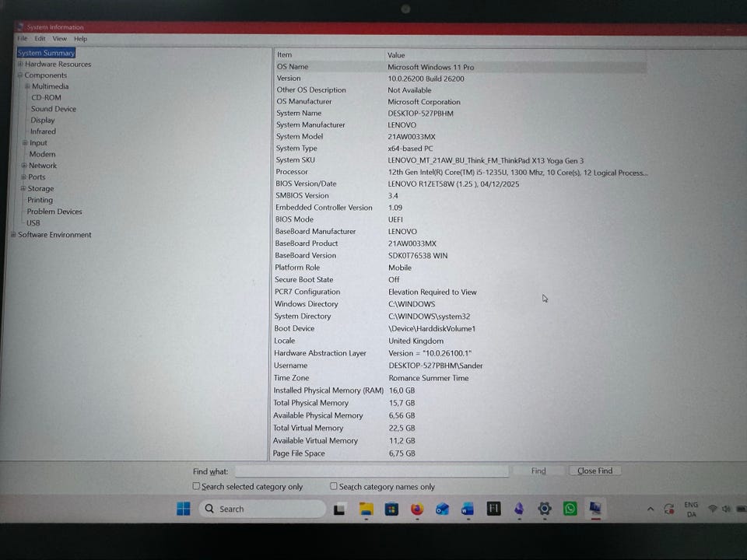
Task: Select the Time Zone row
Action: 460,378
